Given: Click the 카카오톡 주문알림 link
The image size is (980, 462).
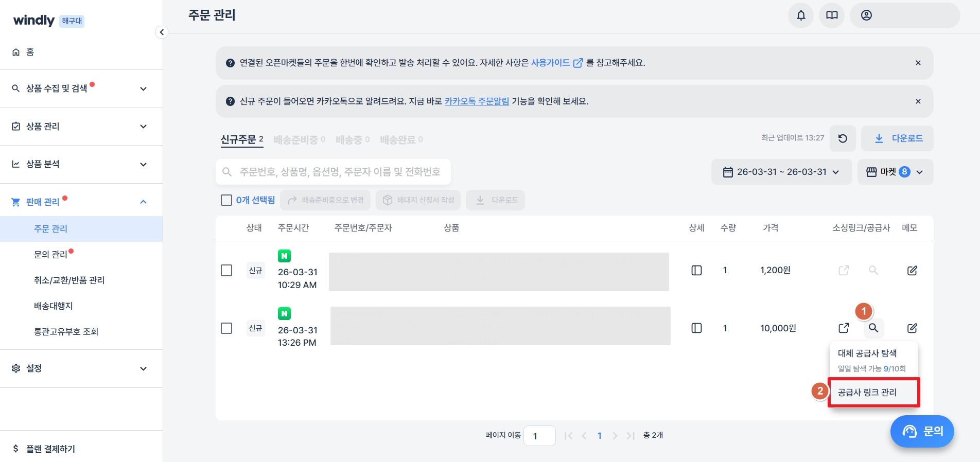Looking at the screenshot, I should (477, 101).
